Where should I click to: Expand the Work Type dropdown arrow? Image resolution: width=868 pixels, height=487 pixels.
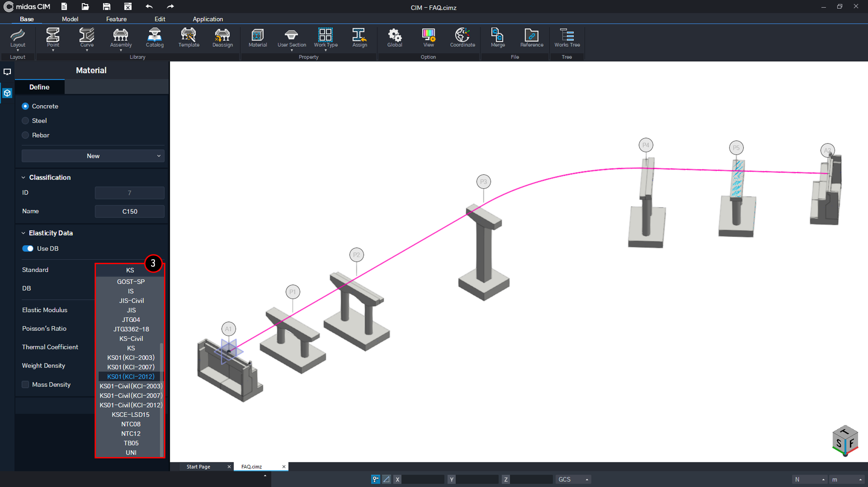[x=325, y=51]
